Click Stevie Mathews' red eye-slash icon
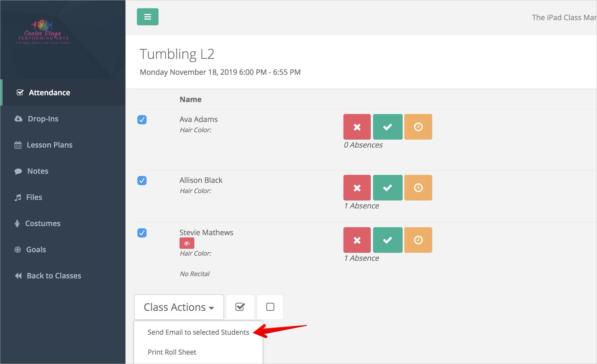Screen dimensions: 597x364 (x=187, y=243)
